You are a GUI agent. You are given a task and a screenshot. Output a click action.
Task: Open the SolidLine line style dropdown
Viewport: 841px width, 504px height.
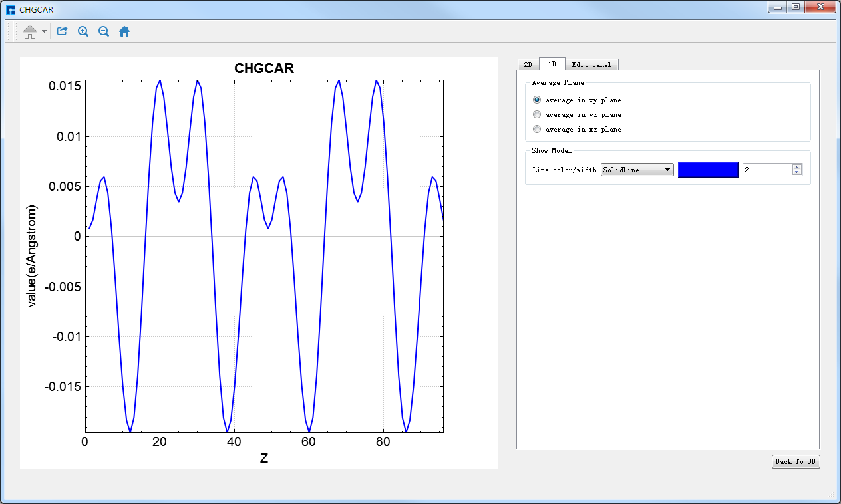point(637,170)
